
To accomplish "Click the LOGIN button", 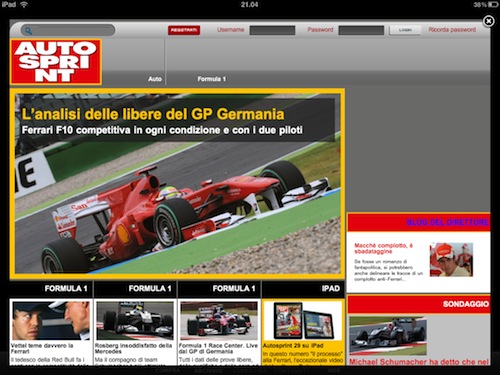I will 405,30.
